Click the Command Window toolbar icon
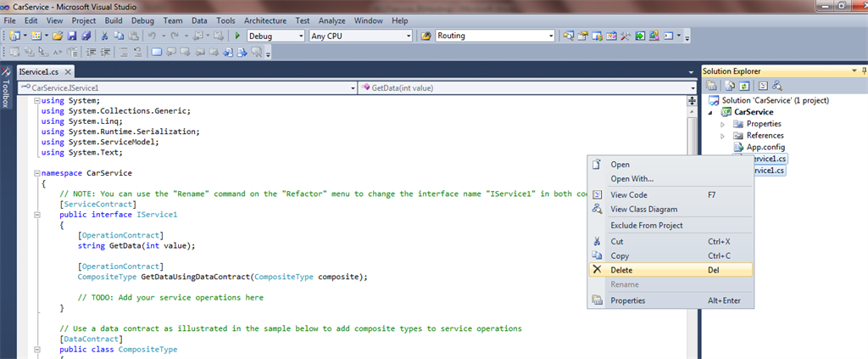868x359 pixels. coord(669,36)
